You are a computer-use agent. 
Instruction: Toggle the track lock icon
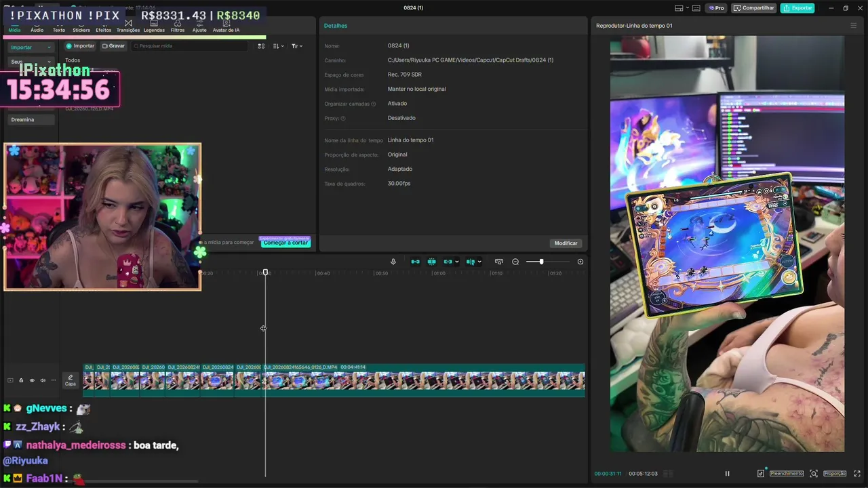click(x=21, y=380)
